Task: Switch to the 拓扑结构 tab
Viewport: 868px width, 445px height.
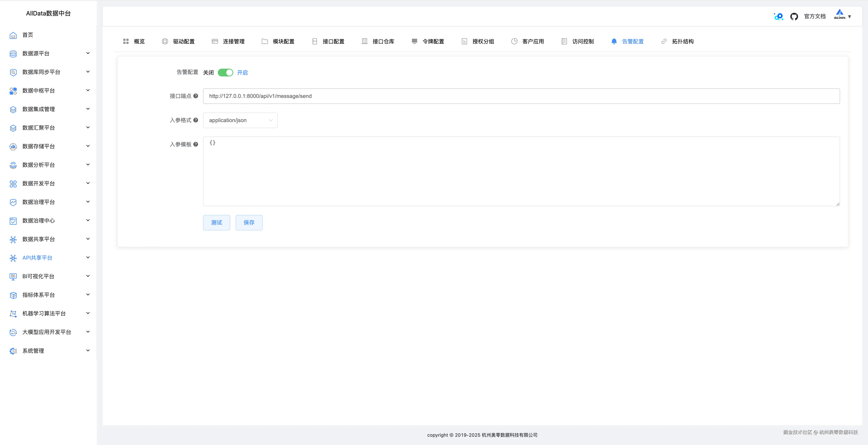Action: pos(678,41)
